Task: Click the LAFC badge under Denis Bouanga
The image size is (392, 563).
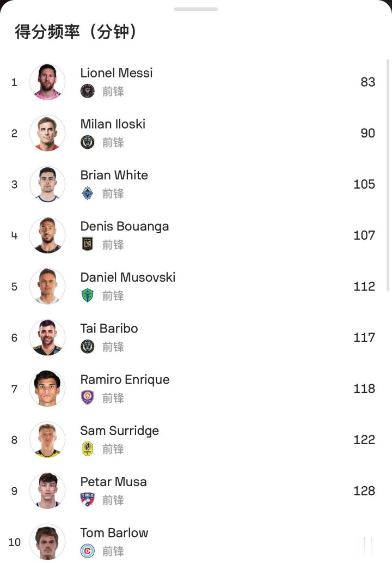Action: 87,244
